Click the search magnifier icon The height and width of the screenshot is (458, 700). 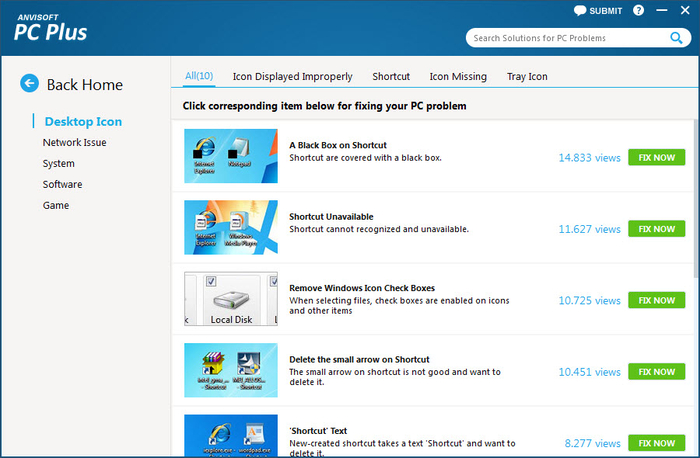[677, 38]
